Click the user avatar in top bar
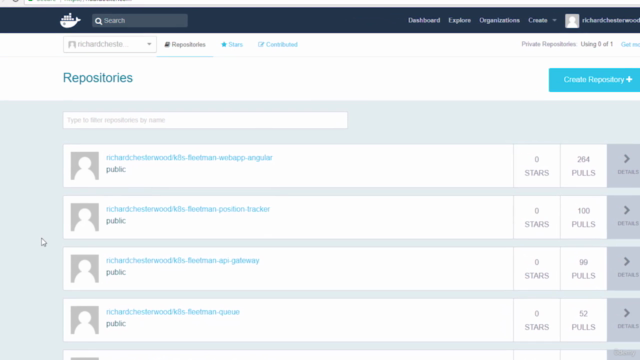The height and width of the screenshot is (360, 640). pos(572,20)
